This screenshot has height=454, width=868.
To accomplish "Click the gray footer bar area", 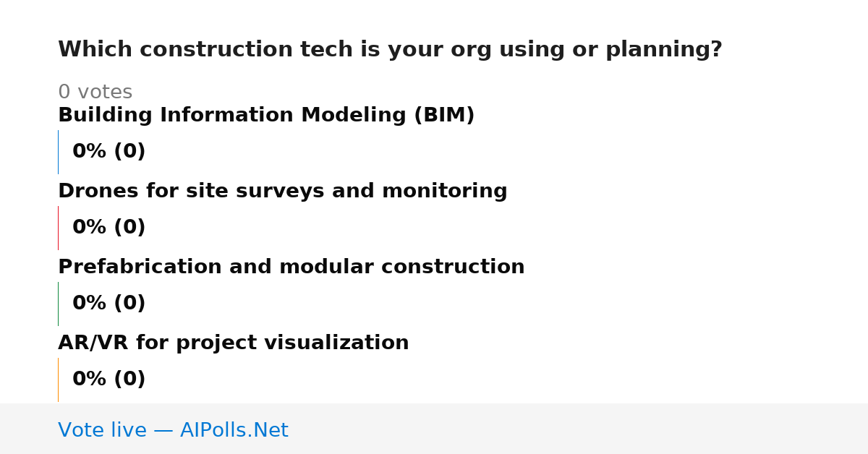I will (434, 429).
